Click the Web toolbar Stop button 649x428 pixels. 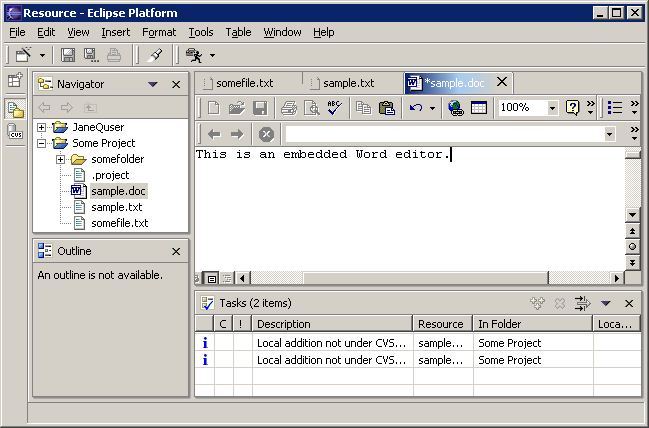coord(266,134)
